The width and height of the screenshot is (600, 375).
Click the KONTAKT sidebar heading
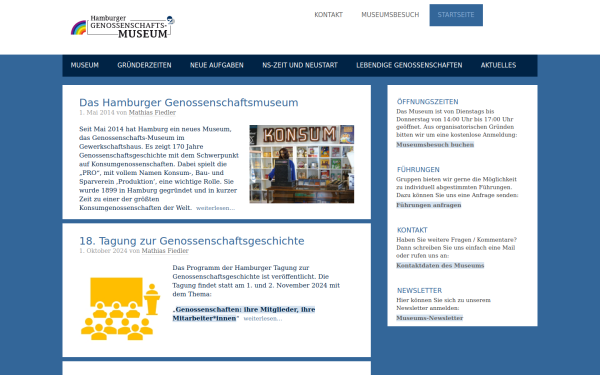coord(412,230)
